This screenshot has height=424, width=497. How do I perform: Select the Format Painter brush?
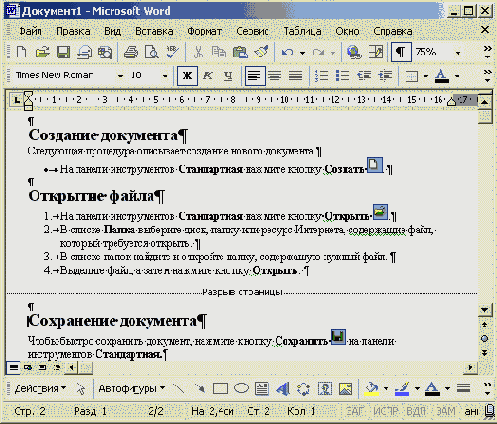pos(261,52)
